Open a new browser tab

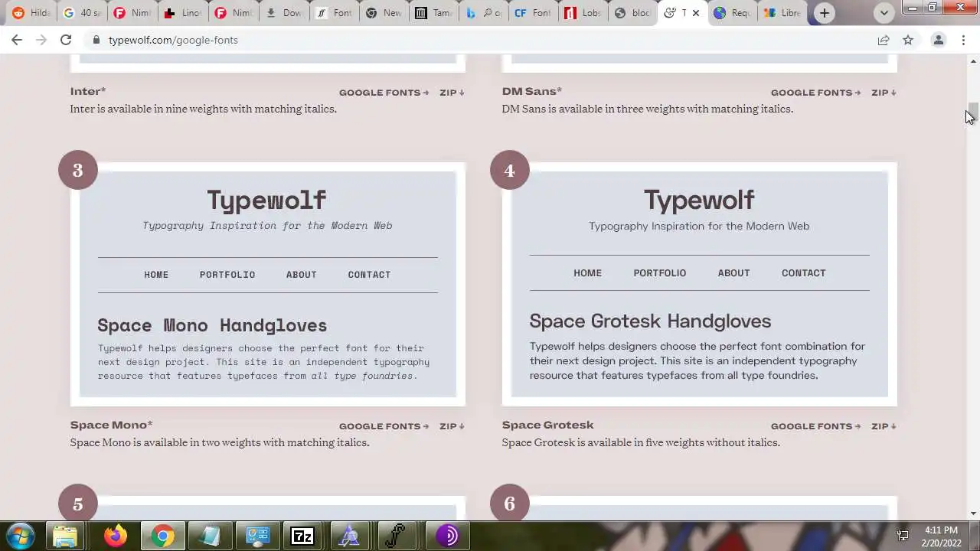click(825, 13)
